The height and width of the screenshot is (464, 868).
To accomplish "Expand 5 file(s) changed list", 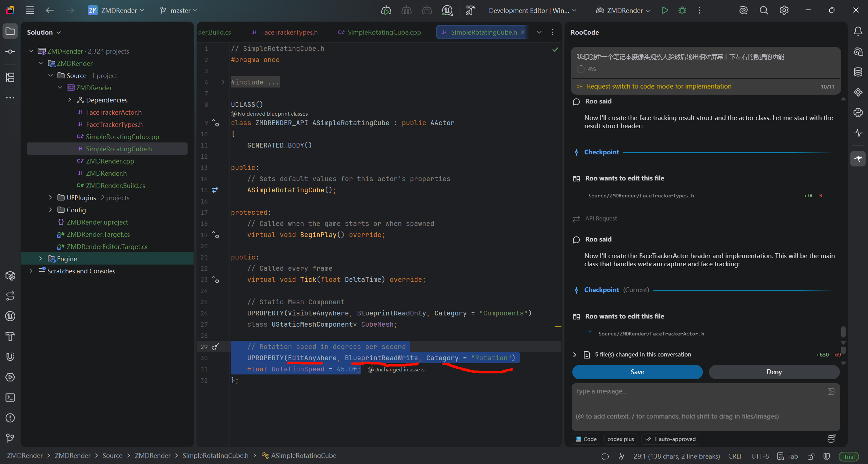I will click(574, 354).
